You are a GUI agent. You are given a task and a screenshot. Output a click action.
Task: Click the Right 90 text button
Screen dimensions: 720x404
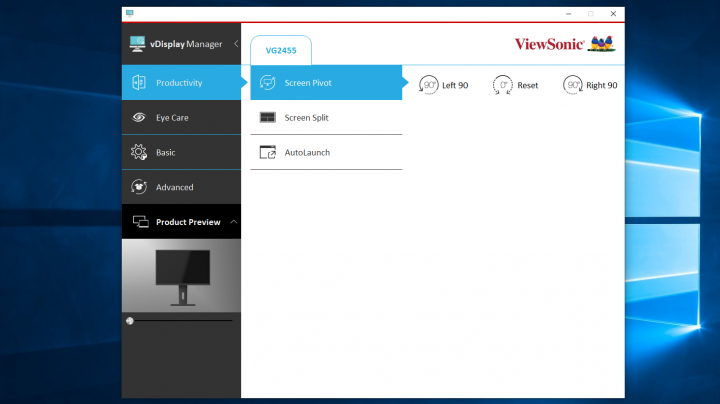pyautogui.click(x=602, y=85)
